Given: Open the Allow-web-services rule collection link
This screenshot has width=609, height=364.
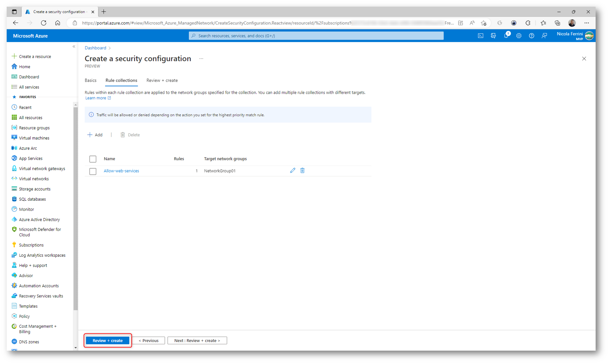Looking at the screenshot, I should click(x=121, y=171).
